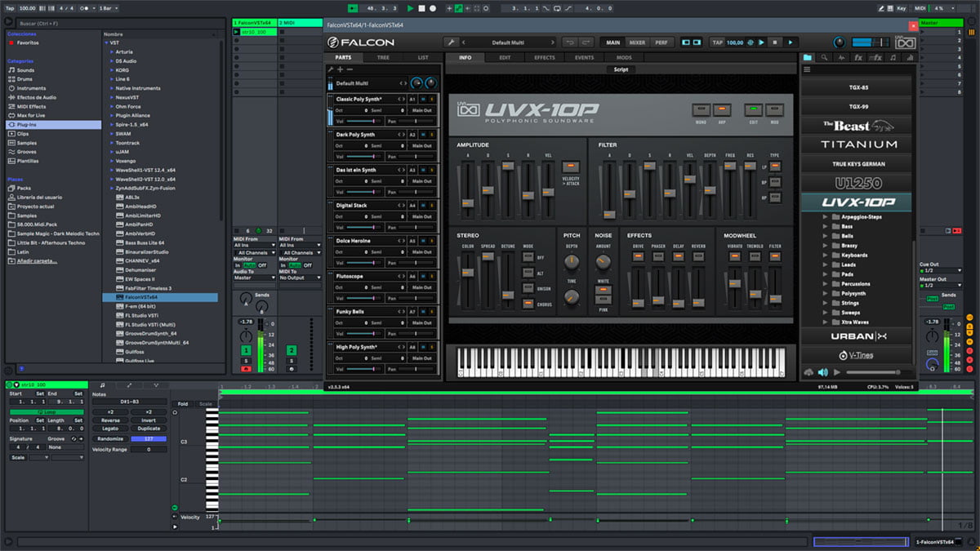Viewport: 980px width, 551px height.
Task: Click the Legato button in clip notes
Action: (x=110, y=429)
